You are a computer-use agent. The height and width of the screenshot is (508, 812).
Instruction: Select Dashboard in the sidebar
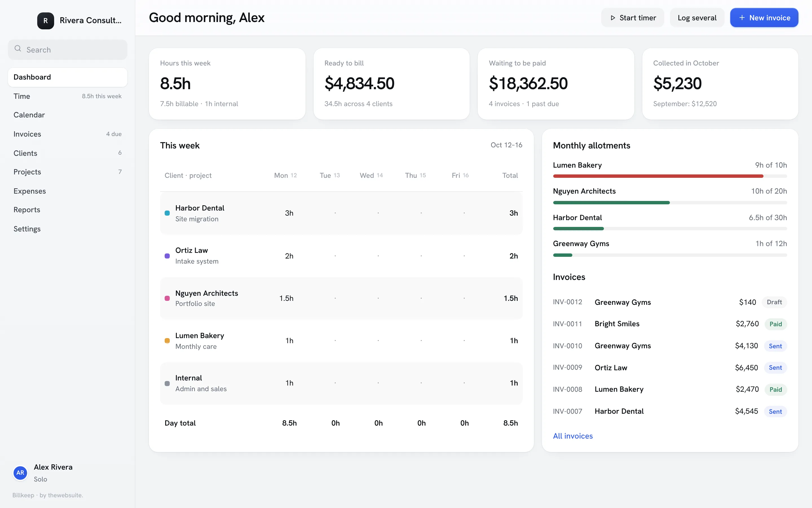(67, 77)
